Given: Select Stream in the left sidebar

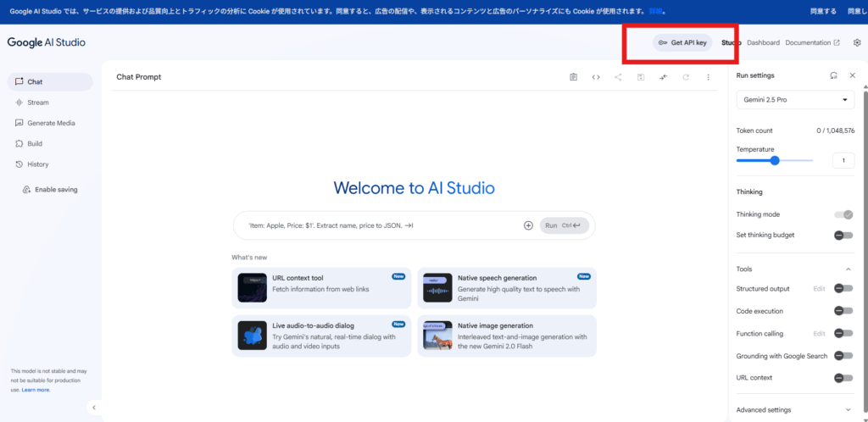Looking at the screenshot, I should tap(50, 103).
